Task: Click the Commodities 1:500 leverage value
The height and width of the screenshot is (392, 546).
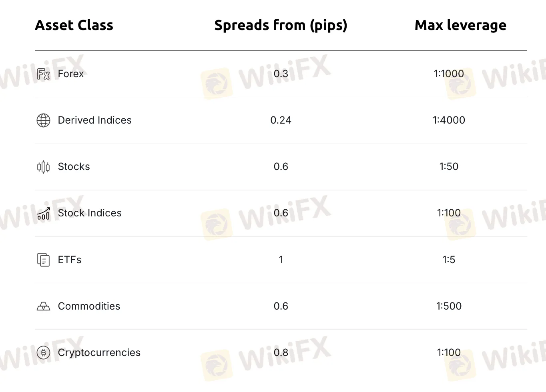Action: (x=449, y=306)
